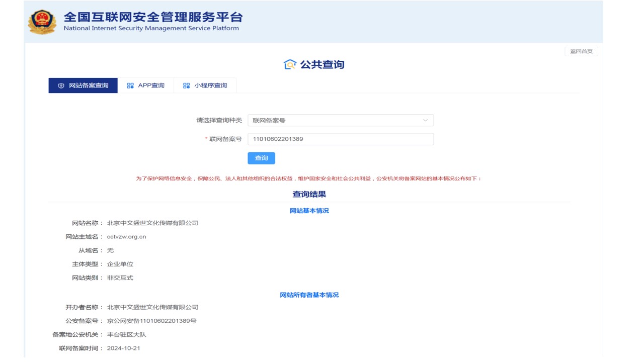Click the 联网备案时间 date 2024-10-21
The width and height of the screenshot is (644, 362).
[123, 348]
